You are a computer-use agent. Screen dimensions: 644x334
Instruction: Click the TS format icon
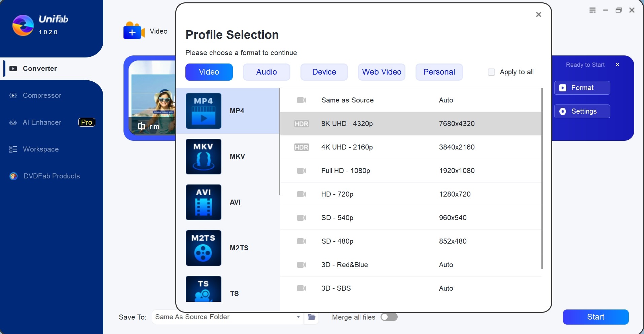203,289
